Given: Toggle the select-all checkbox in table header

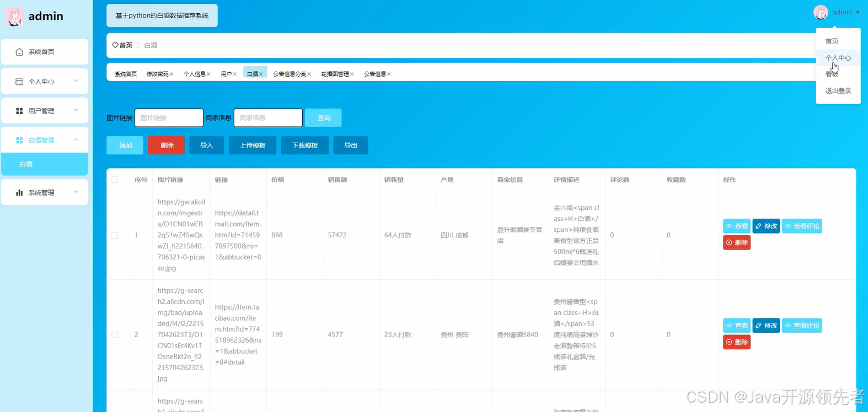Looking at the screenshot, I should [115, 180].
